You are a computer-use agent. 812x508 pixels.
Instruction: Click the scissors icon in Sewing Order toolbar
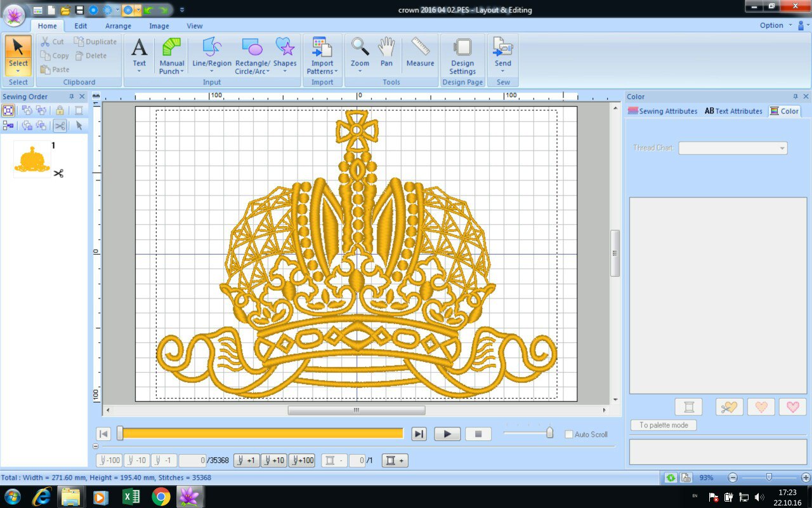60,126
